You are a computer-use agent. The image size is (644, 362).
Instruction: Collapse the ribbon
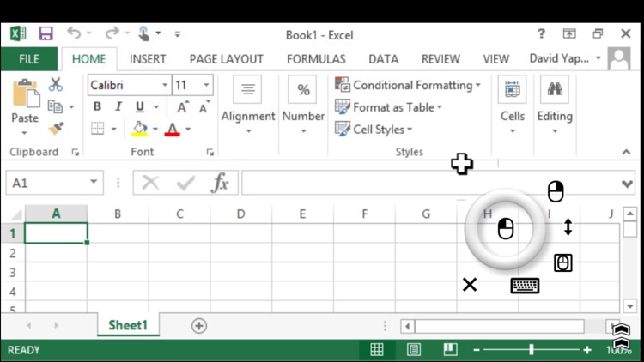click(626, 153)
